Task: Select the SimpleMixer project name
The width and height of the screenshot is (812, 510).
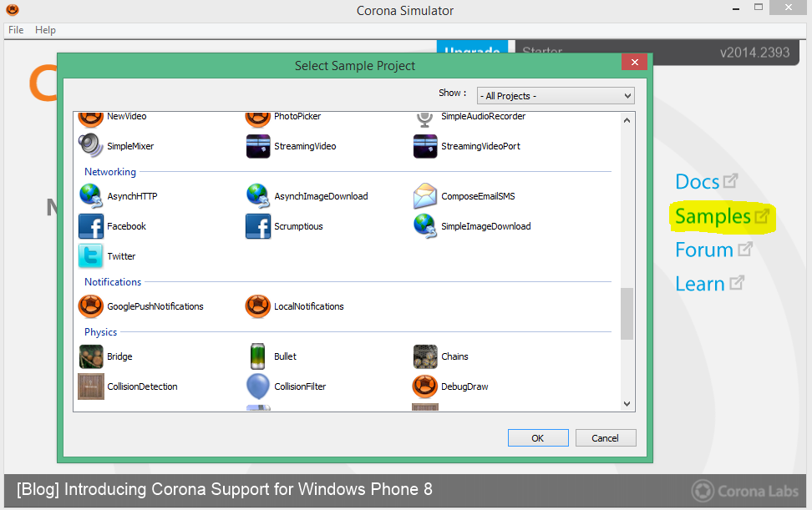Action: point(130,146)
